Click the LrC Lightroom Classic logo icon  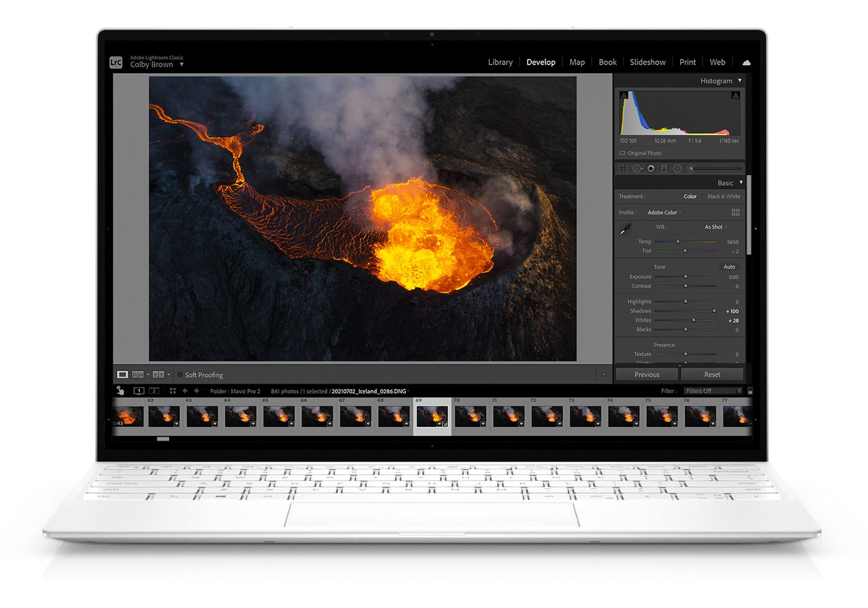[x=116, y=62]
